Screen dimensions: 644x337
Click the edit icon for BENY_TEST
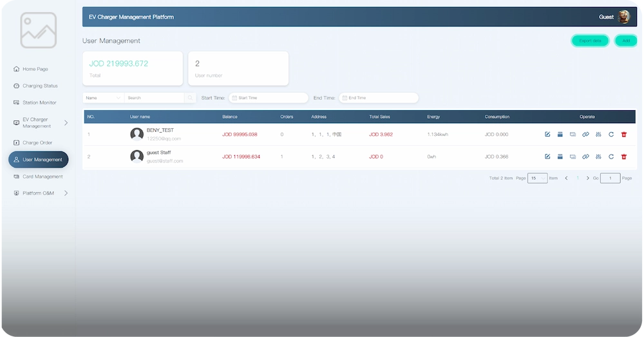pyautogui.click(x=547, y=134)
